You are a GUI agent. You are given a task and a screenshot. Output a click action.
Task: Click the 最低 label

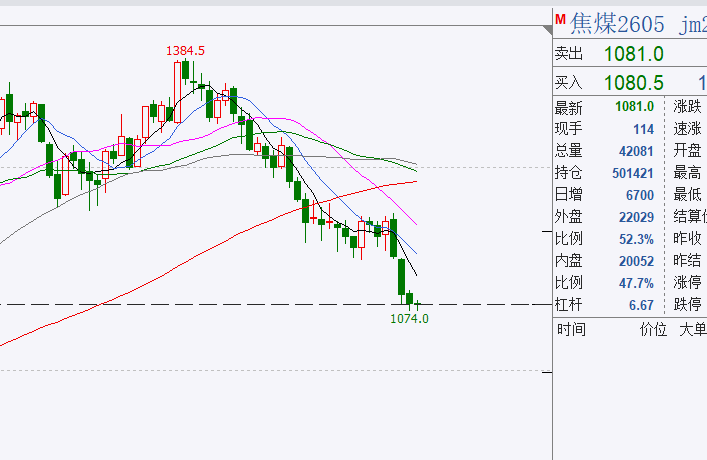[687, 195]
